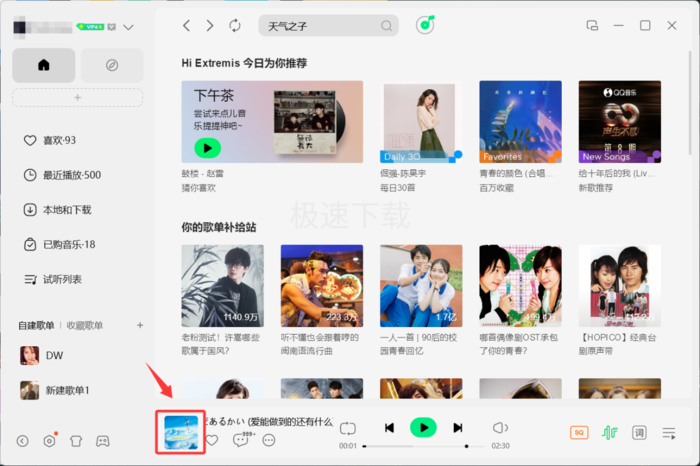The width and height of the screenshot is (700, 466).
Task: Switch to the 收藏歌单 tab
Action: 84,325
